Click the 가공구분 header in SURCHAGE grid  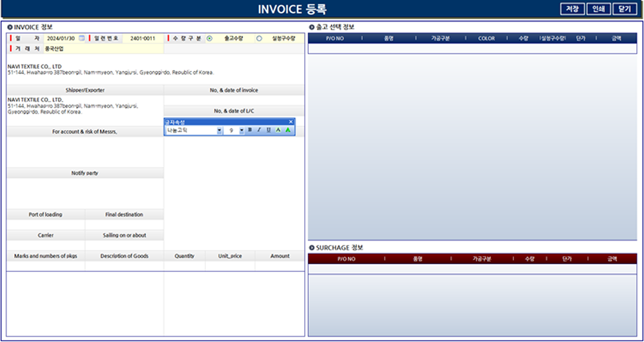pos(482,259)
